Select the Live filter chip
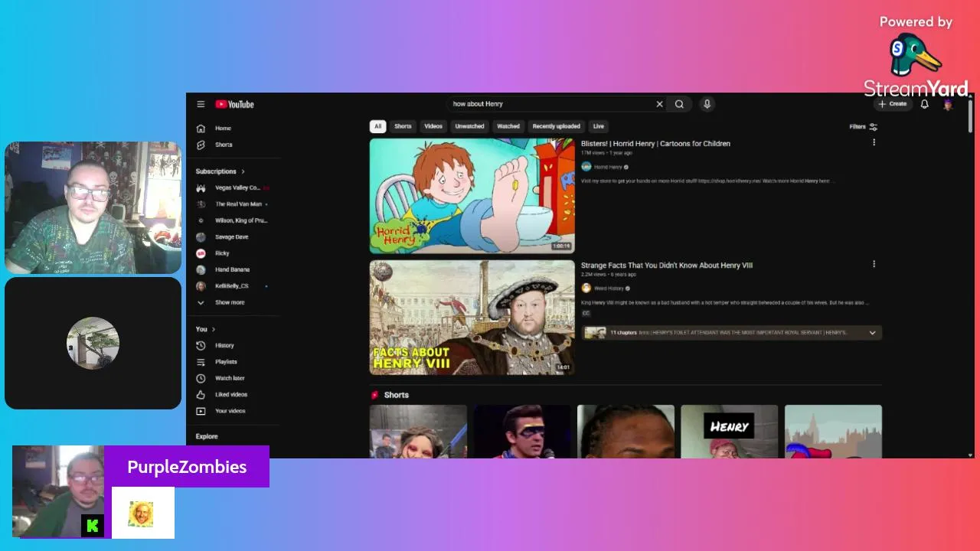This screenshot has width=980, height=551. click(599, 126)
